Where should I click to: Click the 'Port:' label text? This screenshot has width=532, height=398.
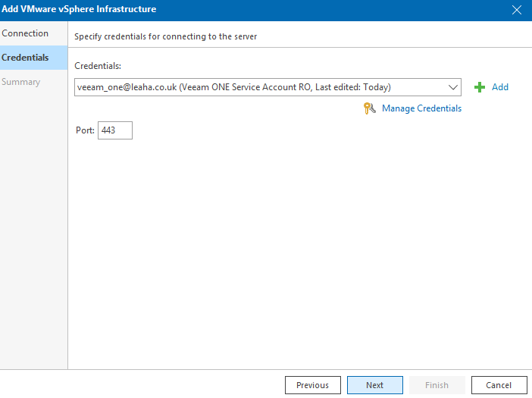point(85,130)
